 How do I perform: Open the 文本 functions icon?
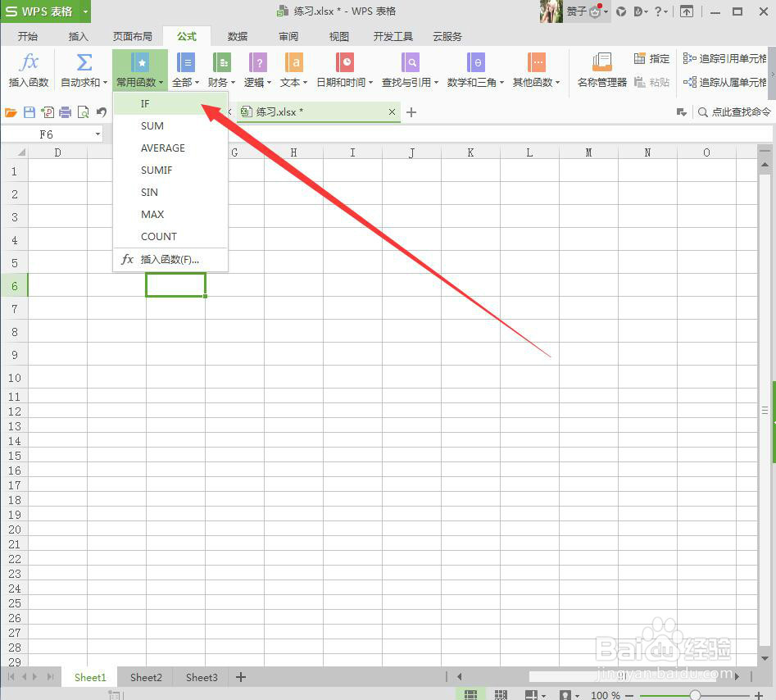click(294, 63)
